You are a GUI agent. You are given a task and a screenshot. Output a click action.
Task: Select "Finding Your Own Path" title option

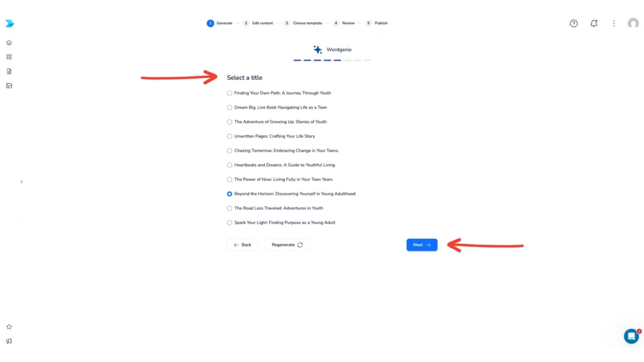point(230,93)
